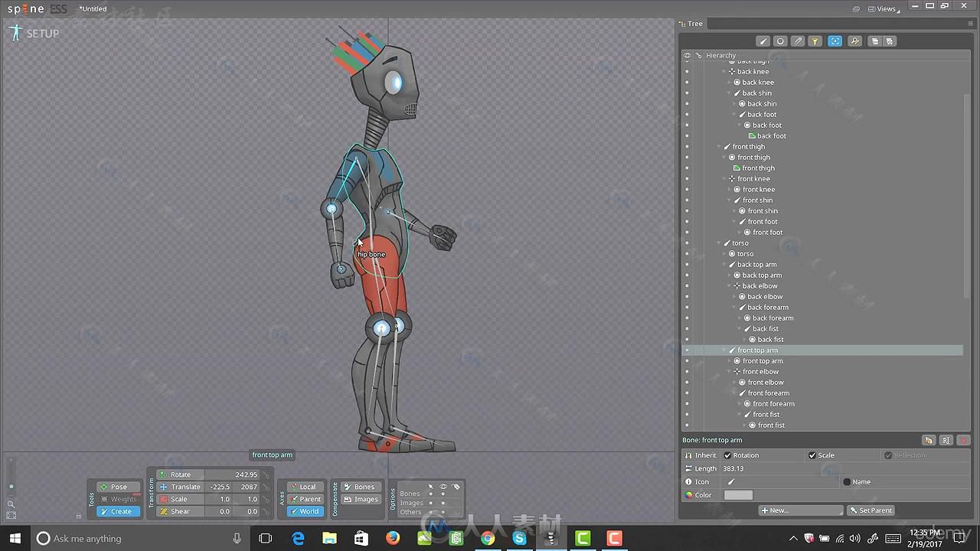This screenshot has height=551, width=980.
Task: Click the Tree panel tab
Action: click(x=691, y=24)
